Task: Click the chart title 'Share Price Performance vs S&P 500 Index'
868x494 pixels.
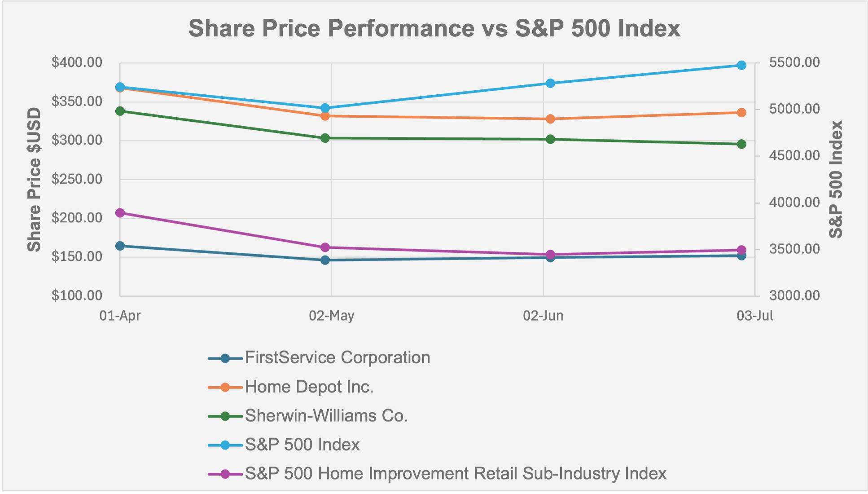Action: (434, 28)
